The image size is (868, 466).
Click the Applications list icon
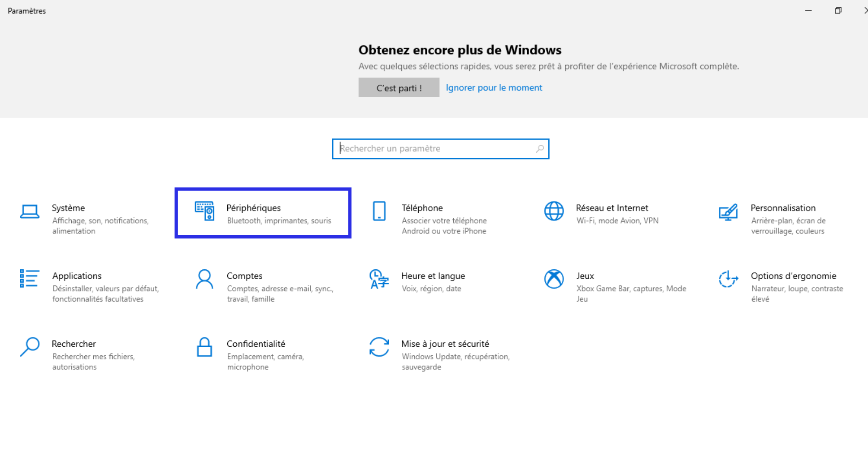(30, 278)
